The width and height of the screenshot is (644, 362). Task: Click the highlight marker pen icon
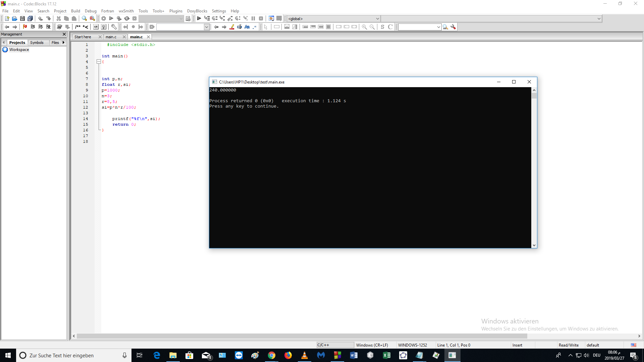tap(232, 27)
